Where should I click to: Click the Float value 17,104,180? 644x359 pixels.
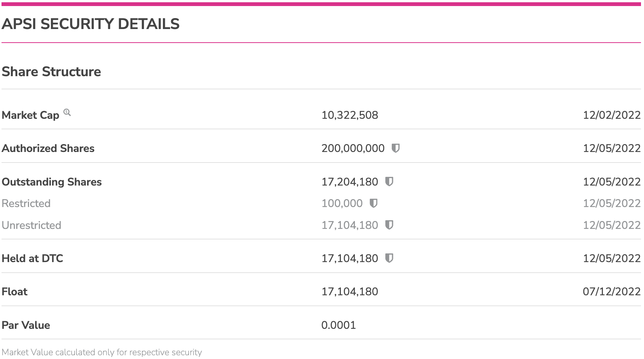[350, 291]
